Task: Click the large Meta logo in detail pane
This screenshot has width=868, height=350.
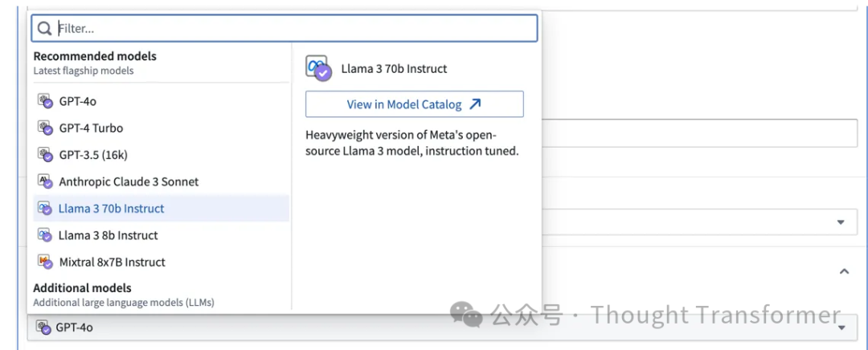Action: coord(318,68)
